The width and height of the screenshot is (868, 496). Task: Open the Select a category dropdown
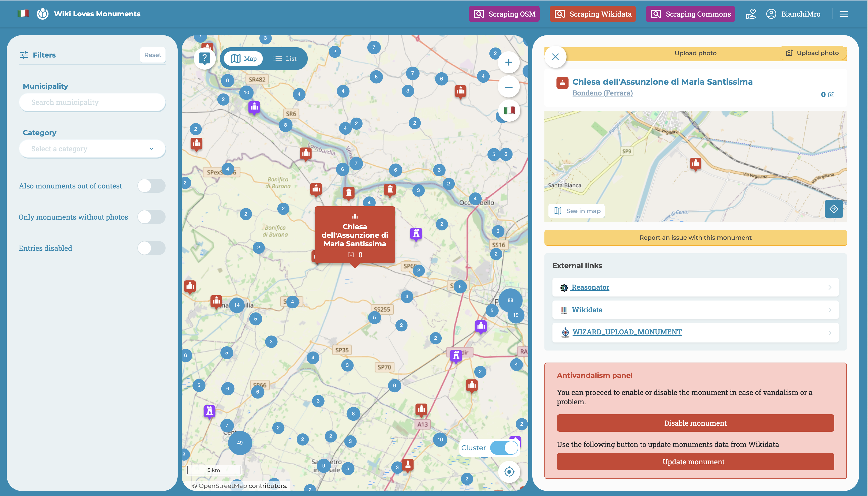point(92,149)
